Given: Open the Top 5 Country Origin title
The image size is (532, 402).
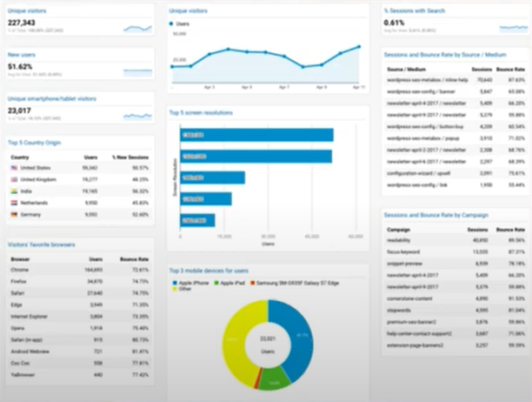Looking at the screenshot, I should click(34, 143).
